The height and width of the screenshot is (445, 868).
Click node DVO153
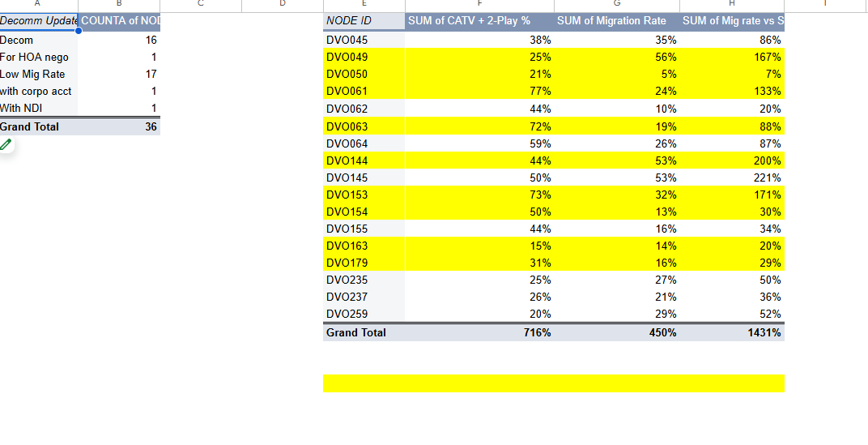[347, 195]
